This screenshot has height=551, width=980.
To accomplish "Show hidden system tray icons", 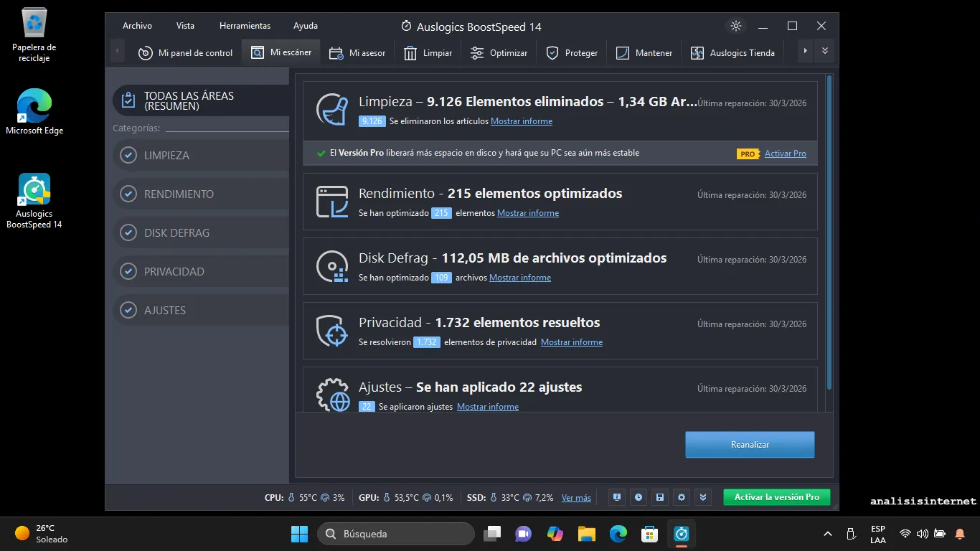I will click(x=828, y=534).
